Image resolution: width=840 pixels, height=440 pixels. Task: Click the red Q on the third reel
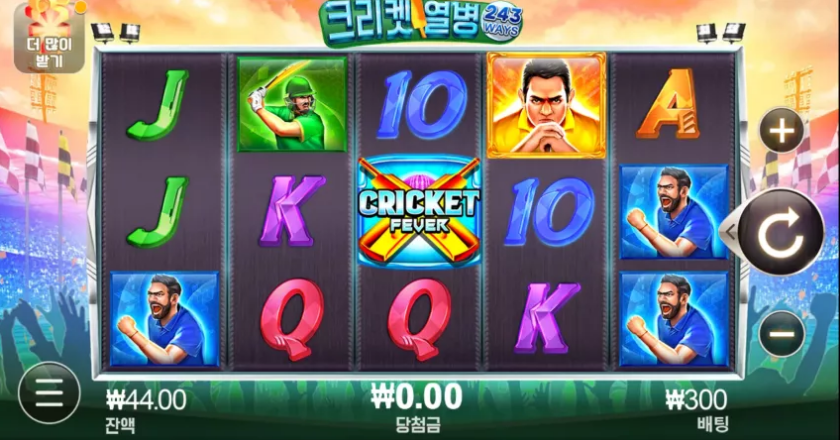418,318
